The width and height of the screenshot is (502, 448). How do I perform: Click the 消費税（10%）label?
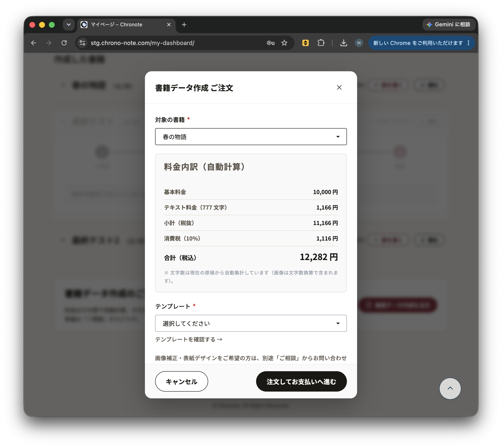click(182, 238)
